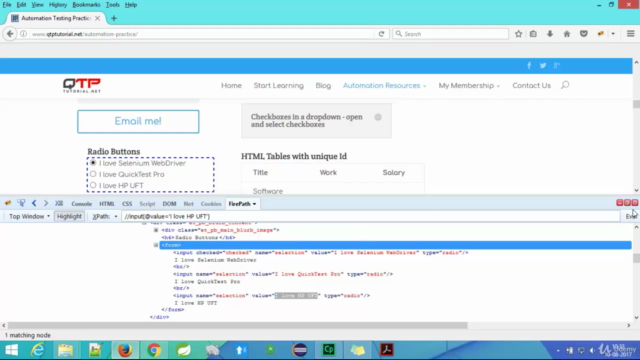Expand the My Membership menu
Image resolution: width=640 pixels, height=360 pixels.
click(x=469, y=85)
